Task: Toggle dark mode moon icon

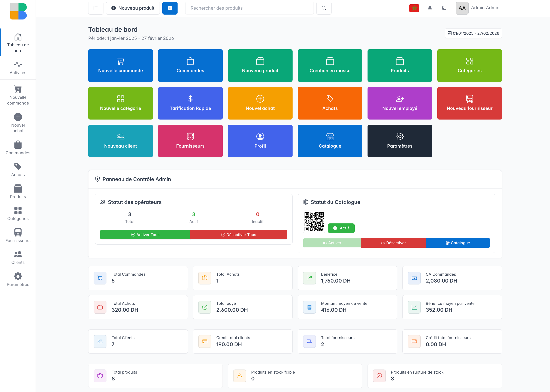Action: pos(444,8)
